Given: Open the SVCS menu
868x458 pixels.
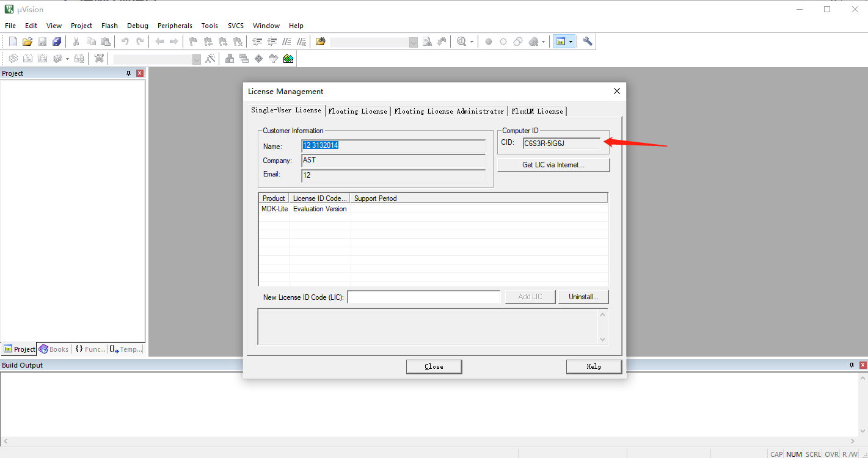Looking at the screenshot, I should [236, 26].
